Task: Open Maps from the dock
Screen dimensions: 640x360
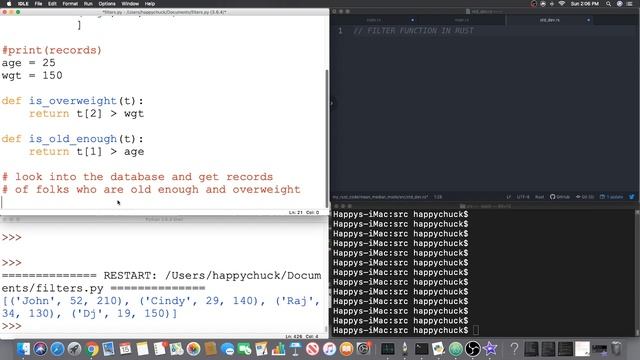Action: pos(176,349)
